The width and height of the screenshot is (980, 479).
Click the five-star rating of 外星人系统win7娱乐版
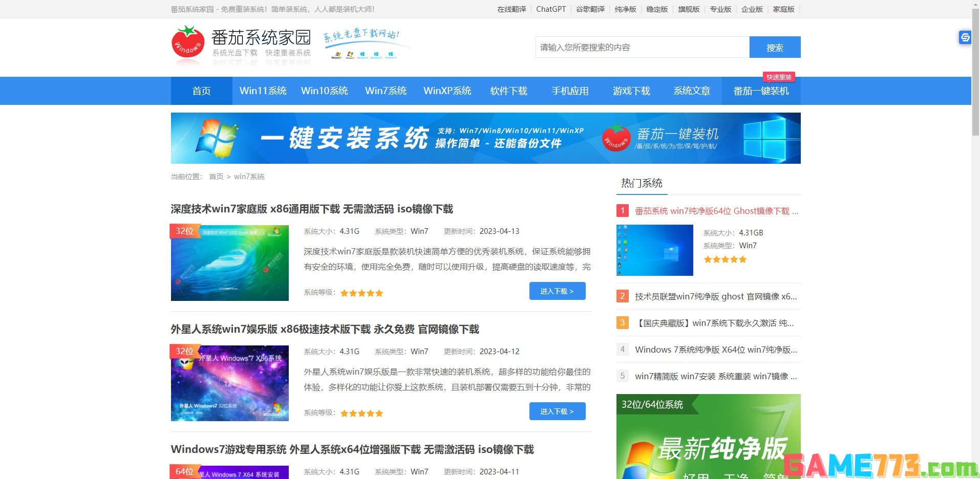click(x=361, y=413)
